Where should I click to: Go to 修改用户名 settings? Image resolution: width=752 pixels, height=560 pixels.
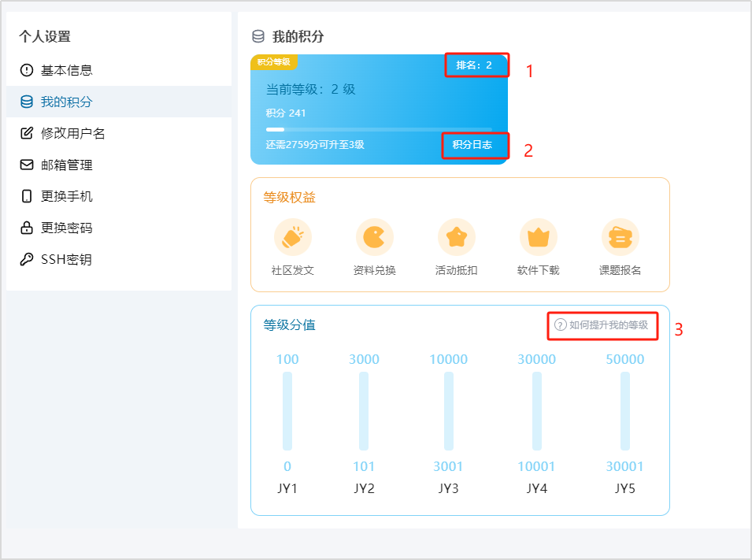(73, 133)
